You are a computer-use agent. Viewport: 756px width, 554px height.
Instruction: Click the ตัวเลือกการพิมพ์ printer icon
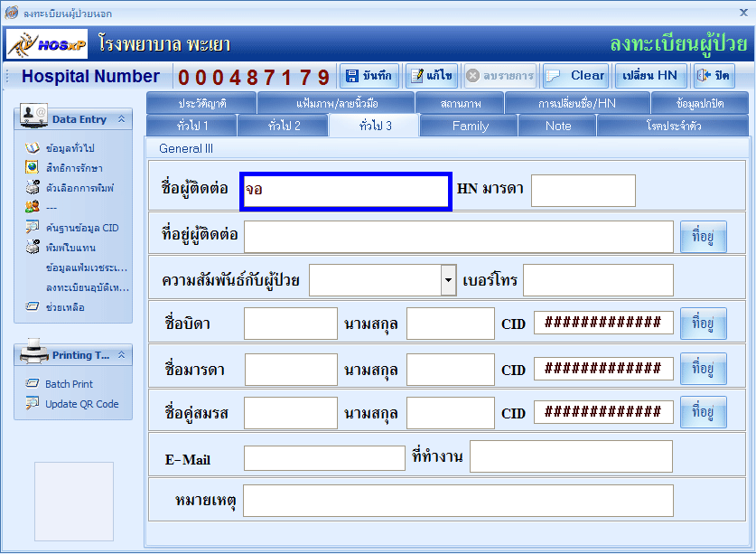point(33,188)
